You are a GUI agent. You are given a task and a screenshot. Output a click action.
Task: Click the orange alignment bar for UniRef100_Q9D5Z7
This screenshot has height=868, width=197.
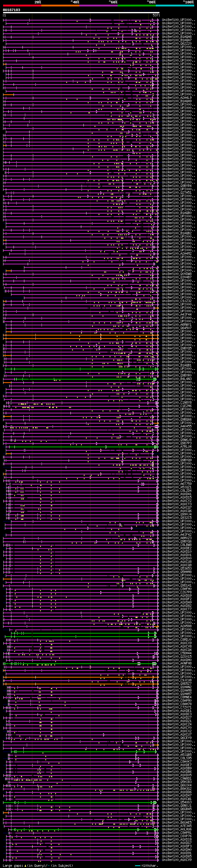[x=81, y=684]
